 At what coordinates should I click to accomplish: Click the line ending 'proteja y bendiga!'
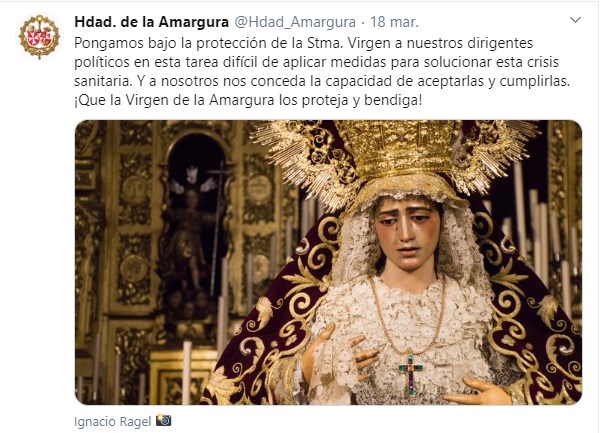coord(248,100)
